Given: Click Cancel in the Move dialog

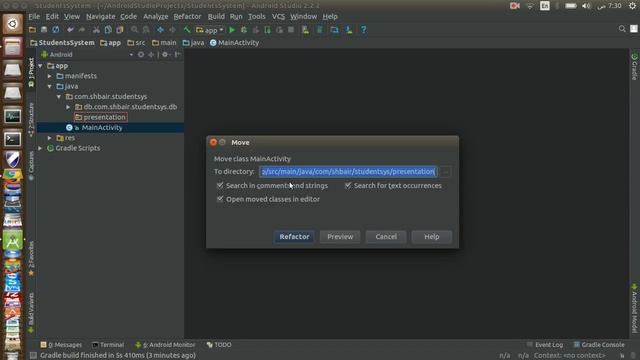Looking at the screenshot, I should point(386,237).
